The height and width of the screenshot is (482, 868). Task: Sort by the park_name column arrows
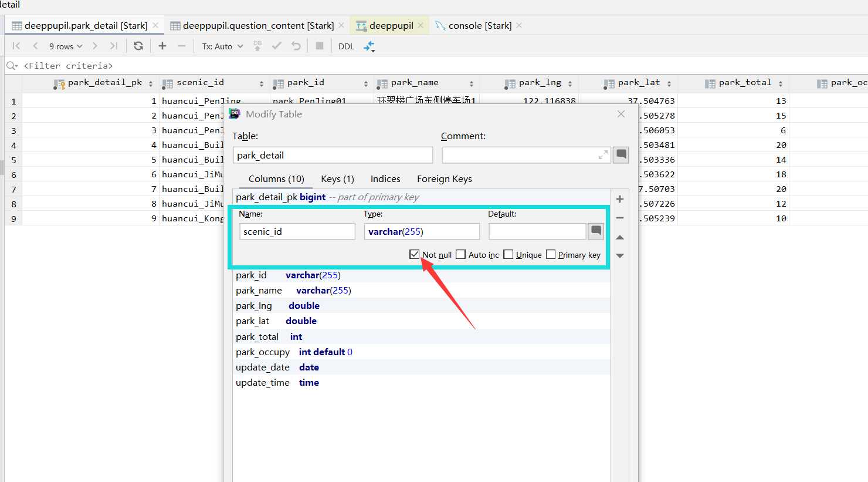(x=472, y=83)
